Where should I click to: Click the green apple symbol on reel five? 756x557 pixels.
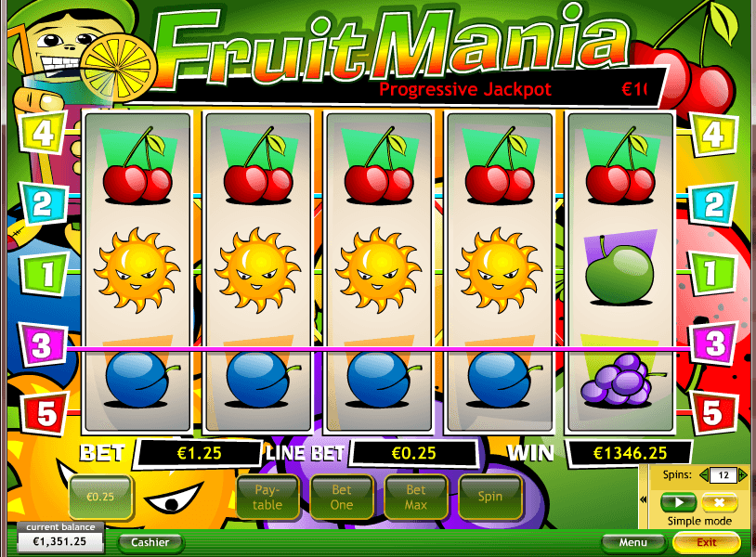coord(620,270)
